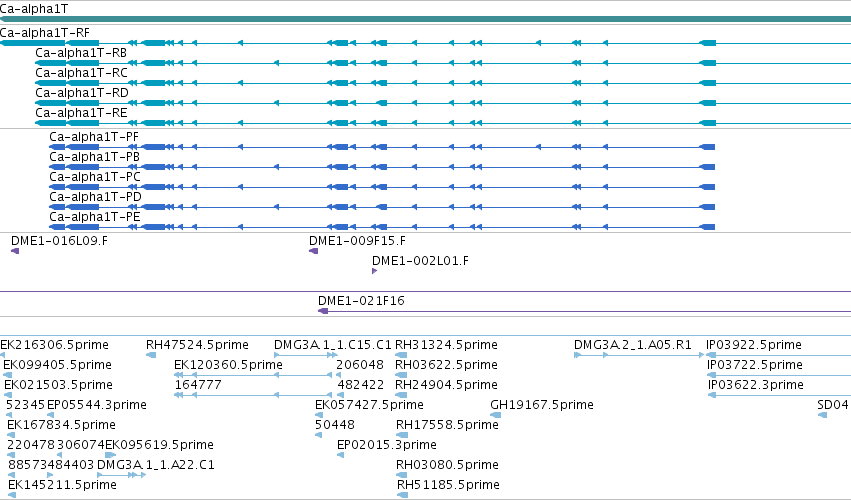Open feature DME1-002L01.F
The width and height of the screenshot is (851, 500).
[x=421, y=261]
